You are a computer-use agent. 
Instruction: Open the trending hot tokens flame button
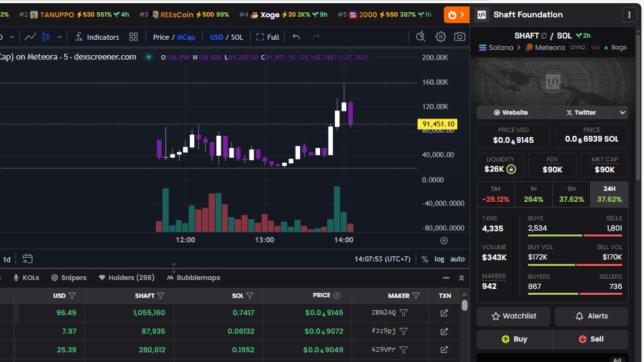pos(456,15)
